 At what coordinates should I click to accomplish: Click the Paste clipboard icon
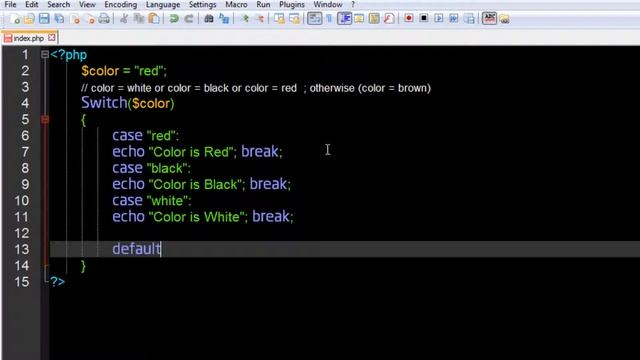154,19
